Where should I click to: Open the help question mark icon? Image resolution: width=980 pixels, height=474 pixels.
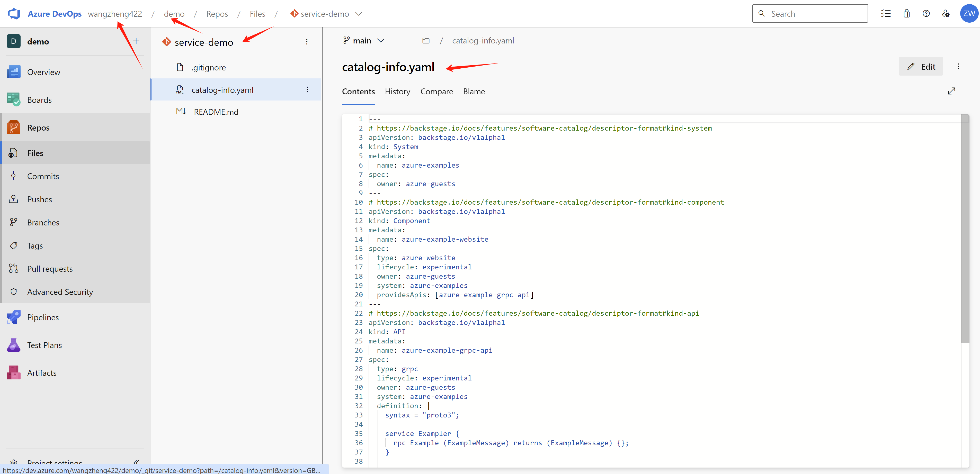(x=926, y=14)
